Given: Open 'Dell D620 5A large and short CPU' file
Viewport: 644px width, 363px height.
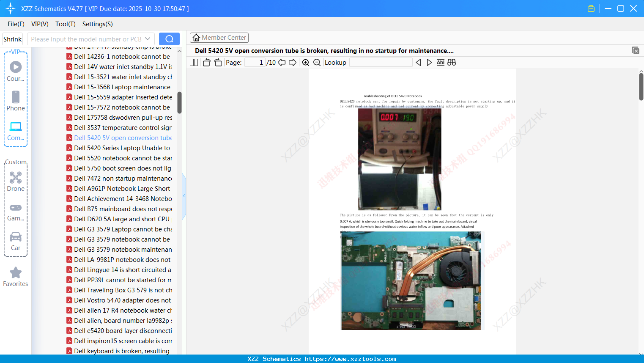Looking at the screenshot, I should coord(119,219).
